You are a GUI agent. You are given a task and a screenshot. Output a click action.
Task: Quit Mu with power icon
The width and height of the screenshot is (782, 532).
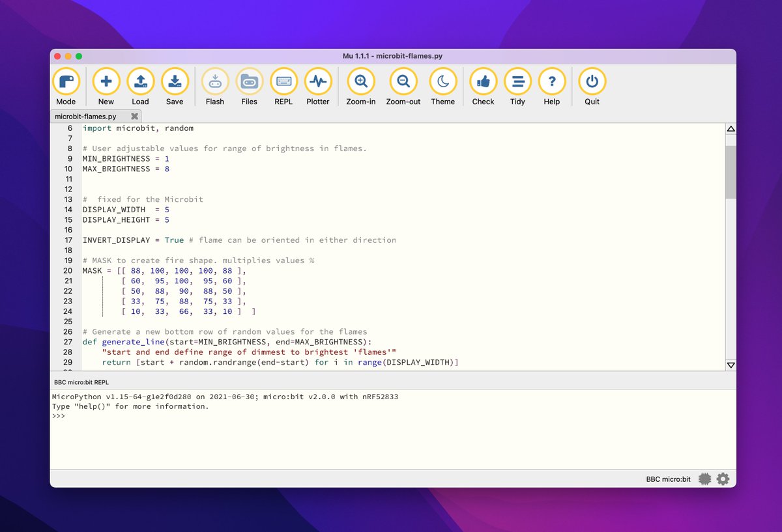coord(592,82)
